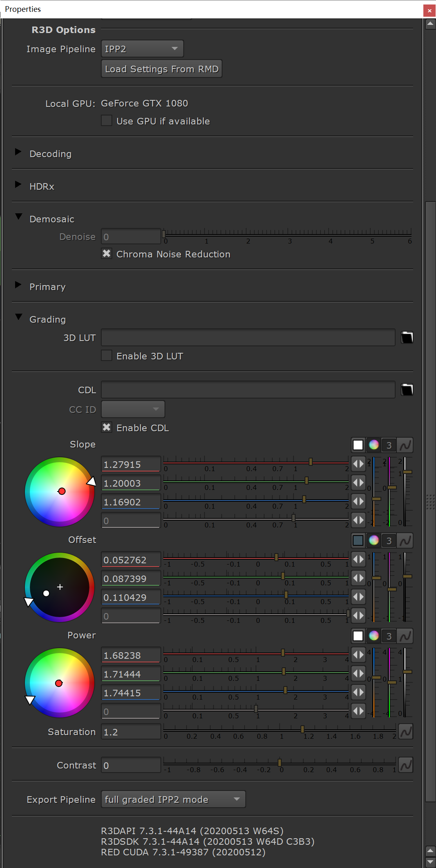The height and width of the screenshot is (868, 436).
Task: Disable Chroma Noise Reduction checkbox
Action: click(x=107, y=254)
